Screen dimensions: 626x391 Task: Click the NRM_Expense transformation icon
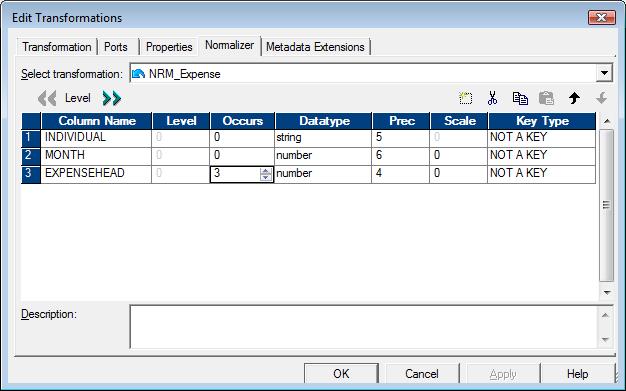tap(138, 74)
